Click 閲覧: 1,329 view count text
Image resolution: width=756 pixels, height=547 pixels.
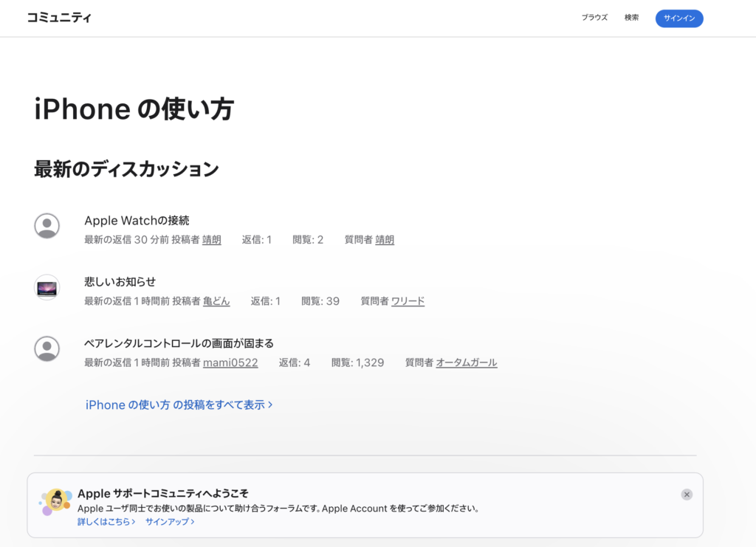(358, 362)
